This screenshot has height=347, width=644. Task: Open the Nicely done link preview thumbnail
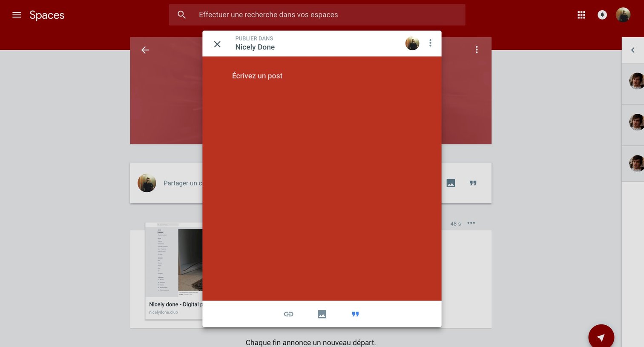[174, 259]
